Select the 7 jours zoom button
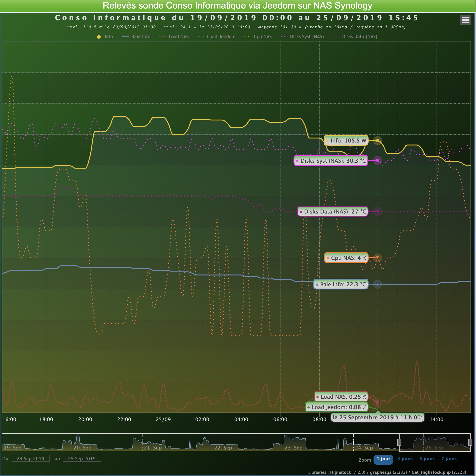 tap(449, 459)
